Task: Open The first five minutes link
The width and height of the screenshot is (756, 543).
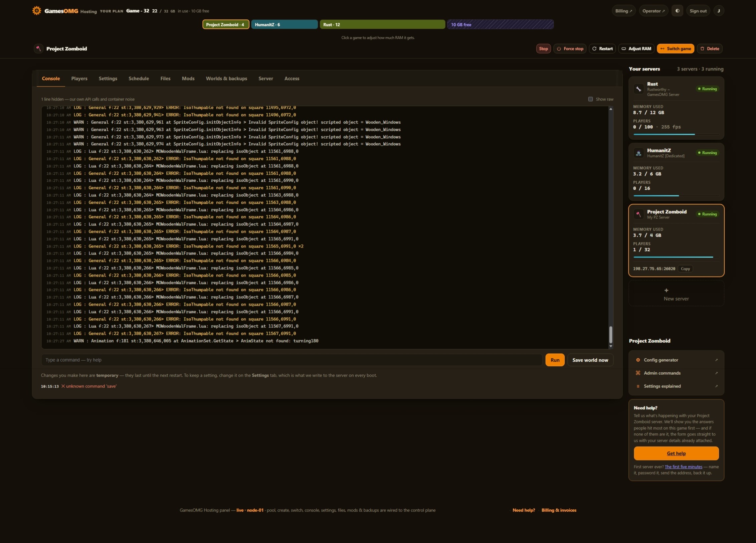Action: [683, 467]
